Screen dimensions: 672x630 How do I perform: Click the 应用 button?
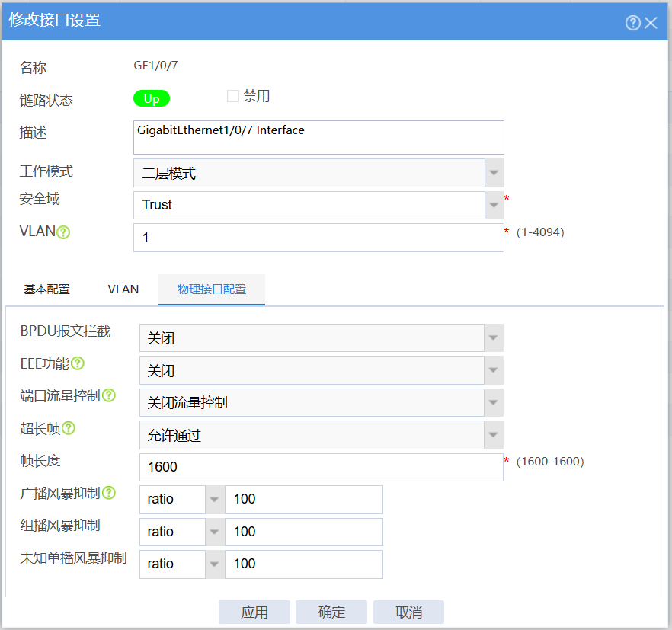pos(254,612)
